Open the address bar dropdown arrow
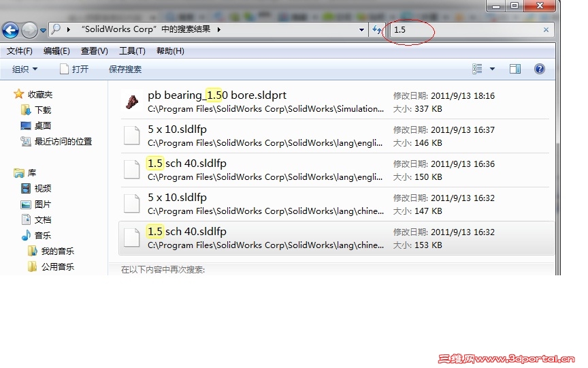588x368 pixels. 361,30
